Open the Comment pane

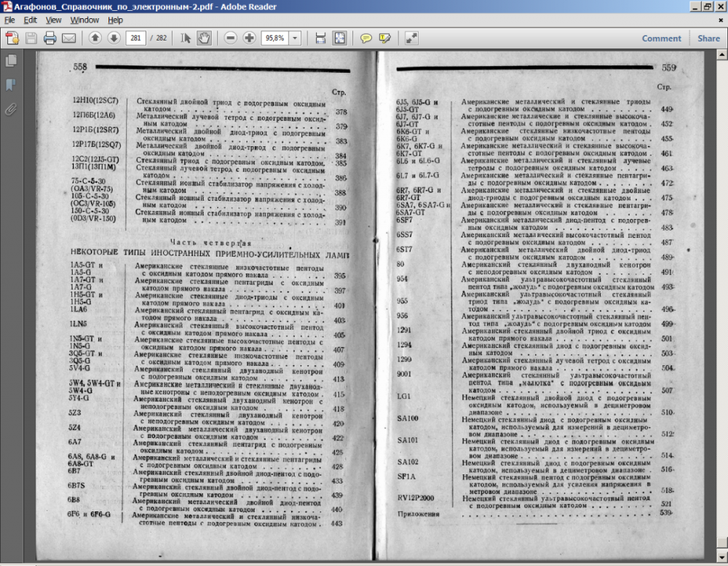point(661,39)
